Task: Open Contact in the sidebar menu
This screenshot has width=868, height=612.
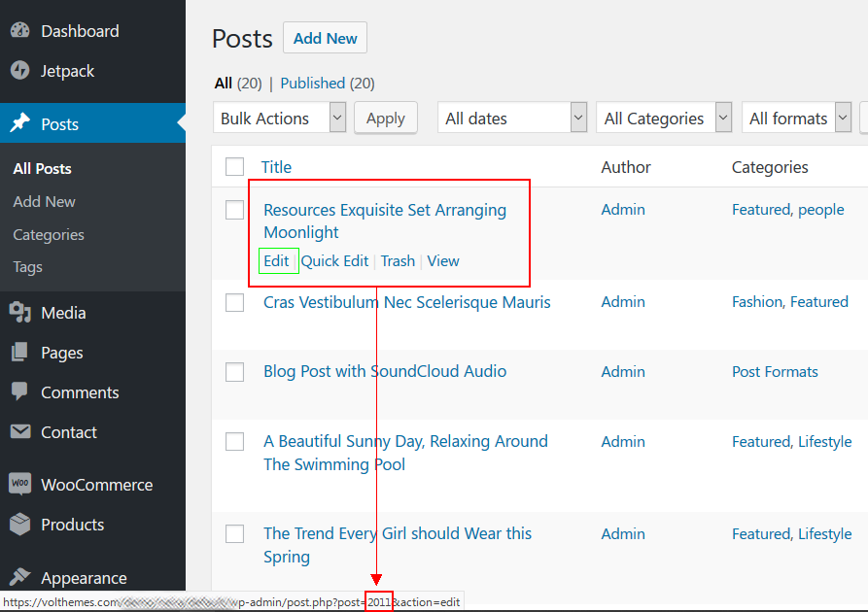Action: click(69, 432)
